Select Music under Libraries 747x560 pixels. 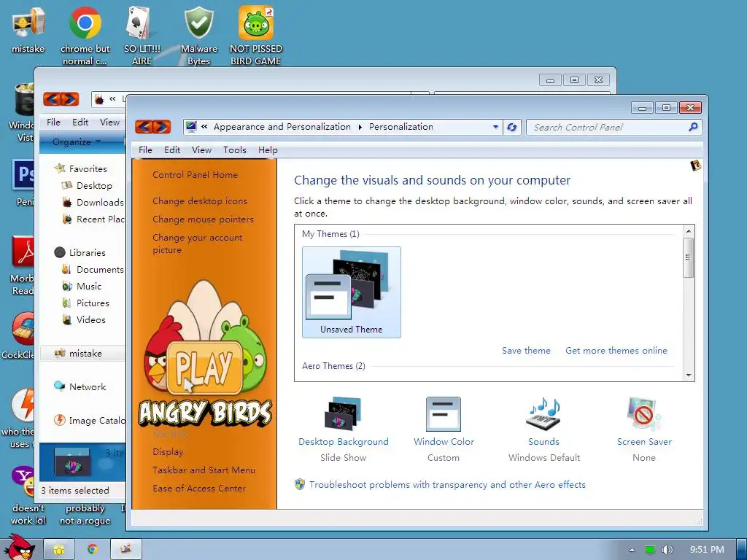click(x=82, y=286)
